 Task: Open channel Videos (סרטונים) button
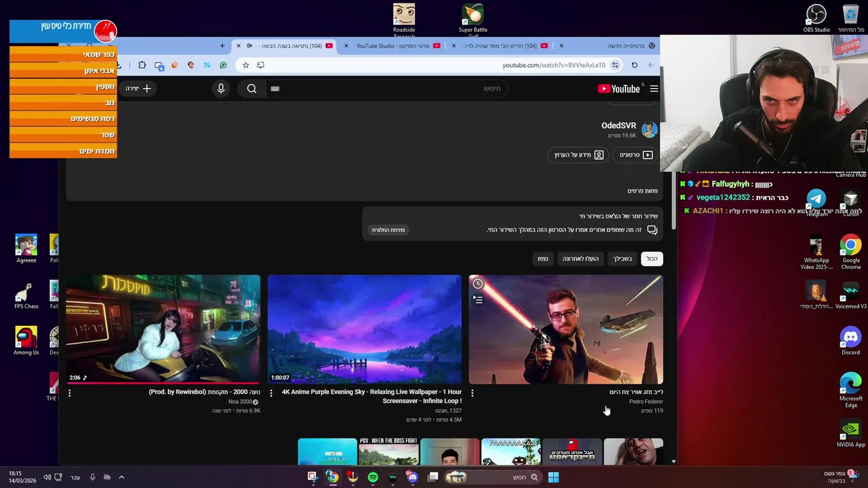636,155
